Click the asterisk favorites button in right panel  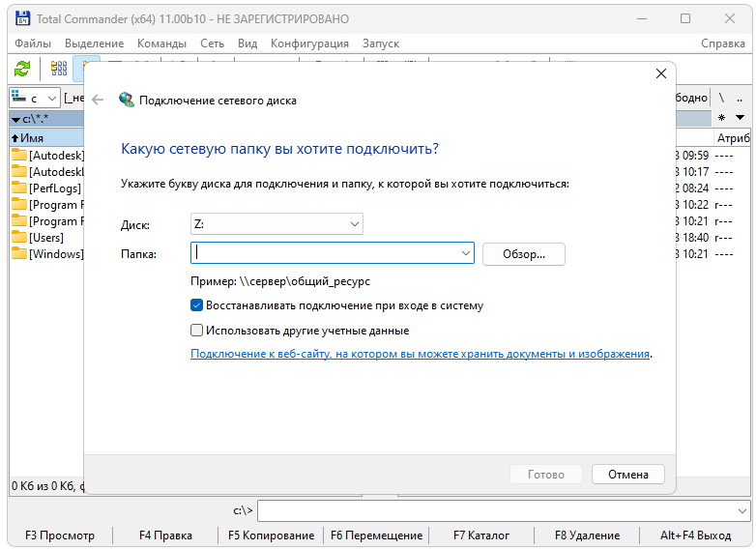[722, 118]
